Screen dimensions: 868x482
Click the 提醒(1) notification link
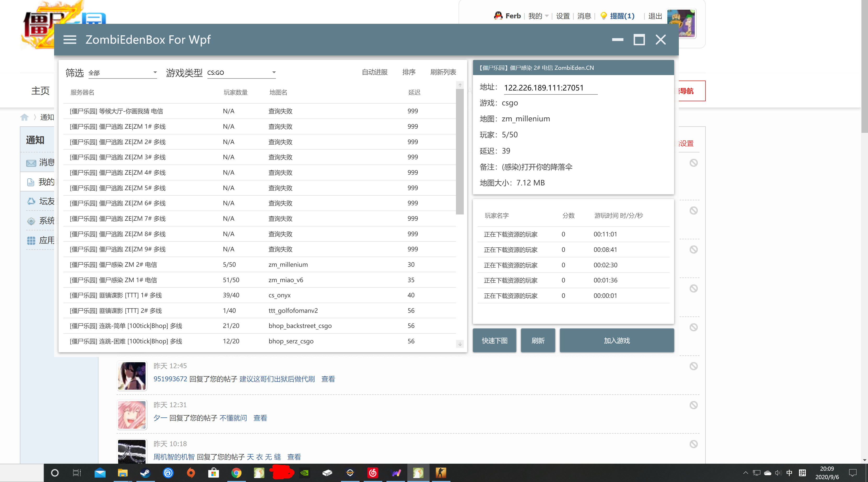622,16
